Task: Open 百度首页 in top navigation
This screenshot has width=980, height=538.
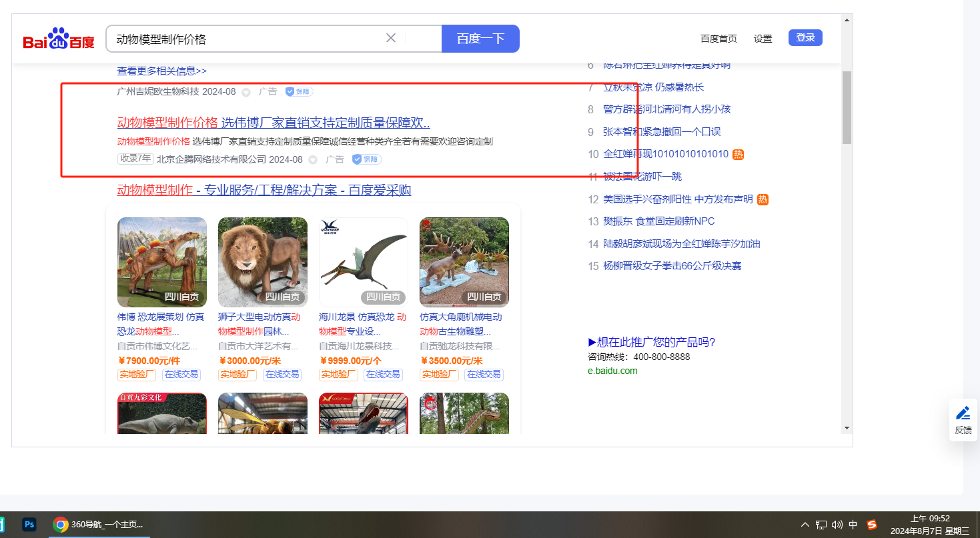Action: click(x=718, y=39)
